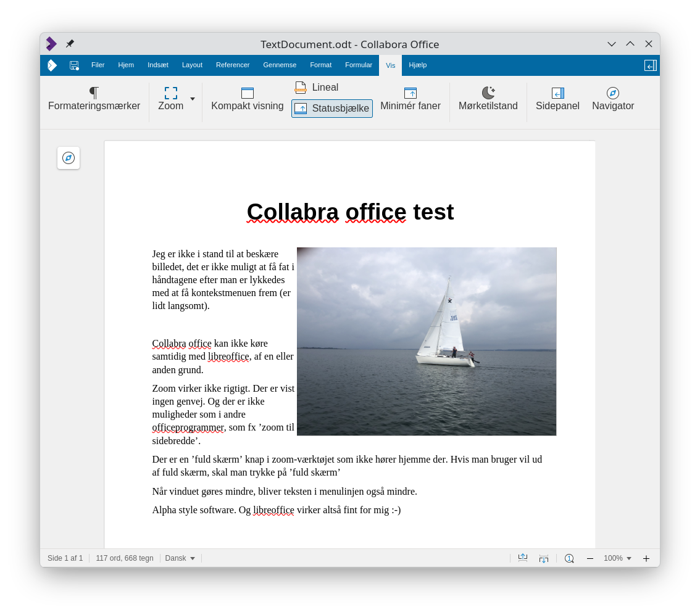Screen dimensions: 700x615
Task: Open the Sidepanel from the ribbon
Action: [x=557, y=93]
